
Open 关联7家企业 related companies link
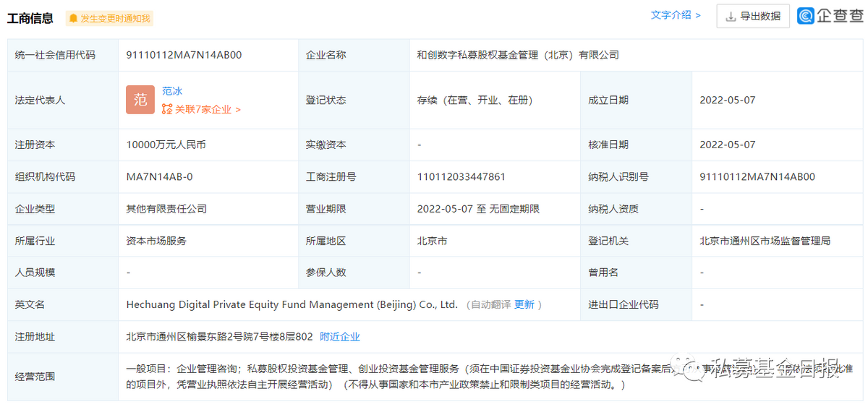201,109
